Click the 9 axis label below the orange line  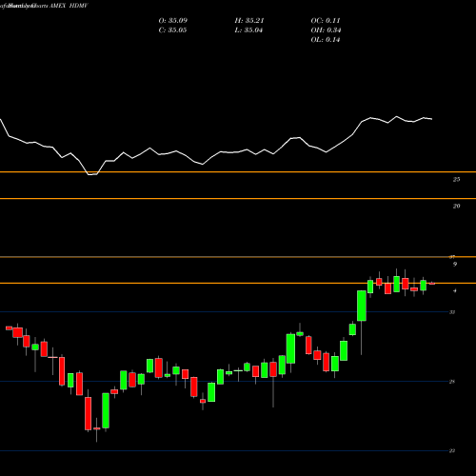(455, 265)
